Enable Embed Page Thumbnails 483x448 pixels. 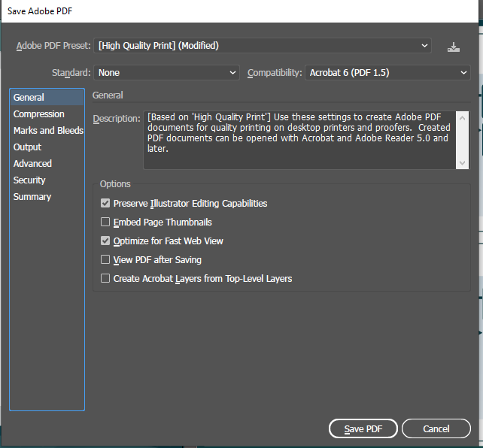click(x=105, y=222)
